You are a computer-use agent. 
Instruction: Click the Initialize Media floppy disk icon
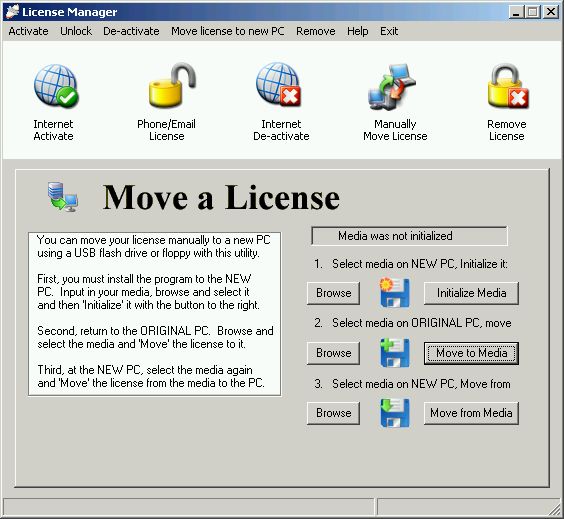394,293
